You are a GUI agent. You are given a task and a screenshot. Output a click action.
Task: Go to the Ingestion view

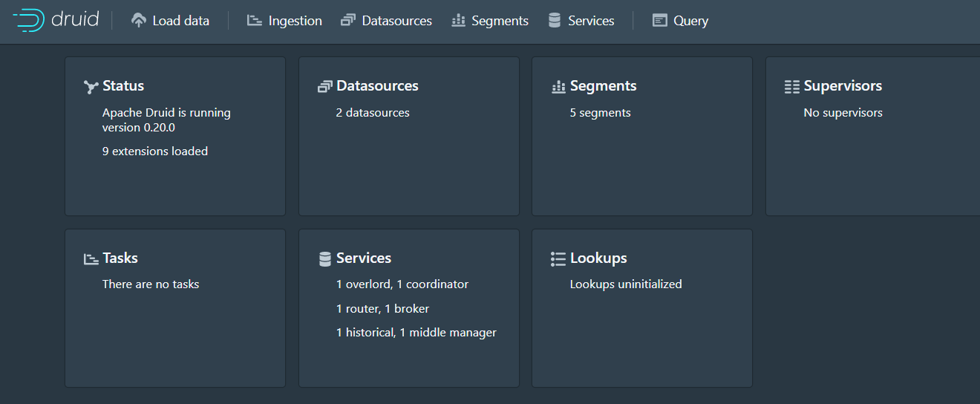click(x=285, y=21)
